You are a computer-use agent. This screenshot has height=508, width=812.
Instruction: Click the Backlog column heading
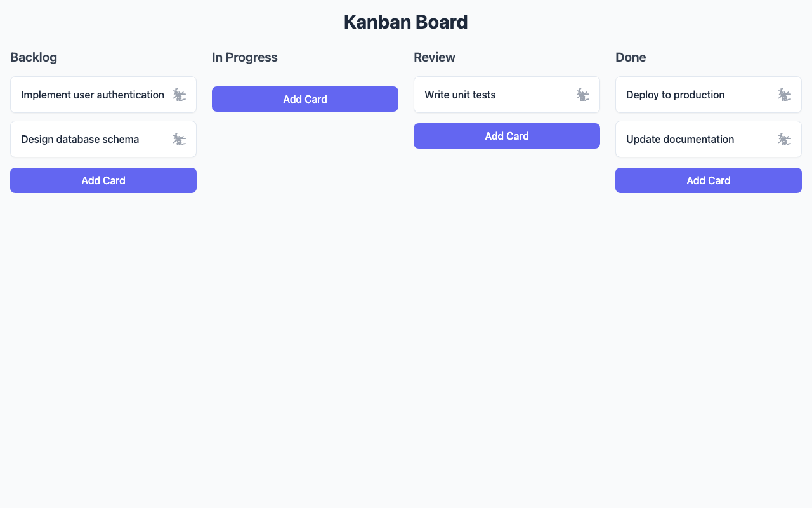point(34,57)
